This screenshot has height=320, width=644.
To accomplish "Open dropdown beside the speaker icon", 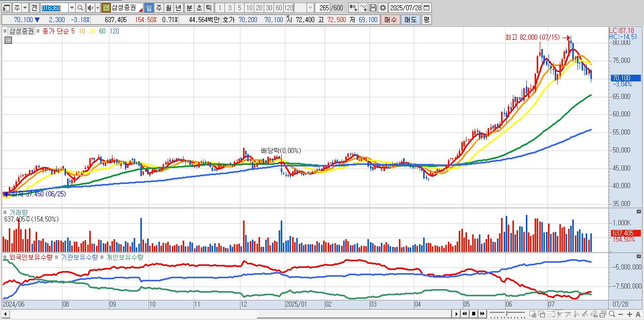I will point(98,8).
